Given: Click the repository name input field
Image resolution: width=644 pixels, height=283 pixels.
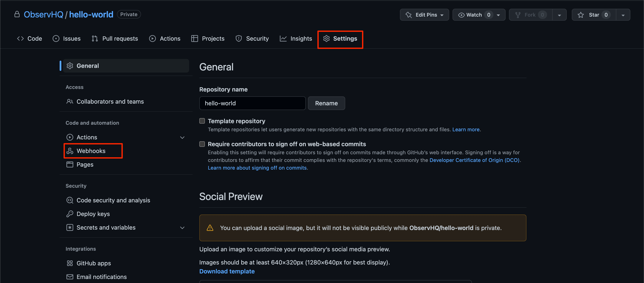Looking at the screenshot, I should coord(252,103).
